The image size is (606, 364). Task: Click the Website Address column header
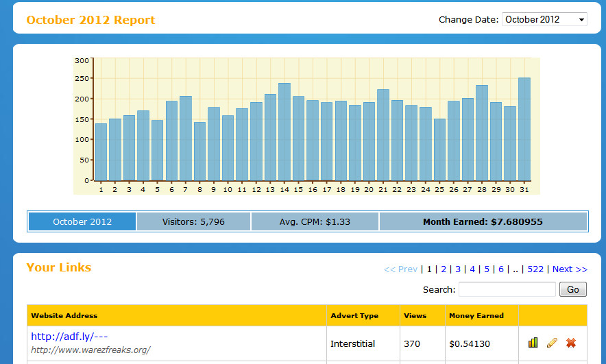coord(64,316)
